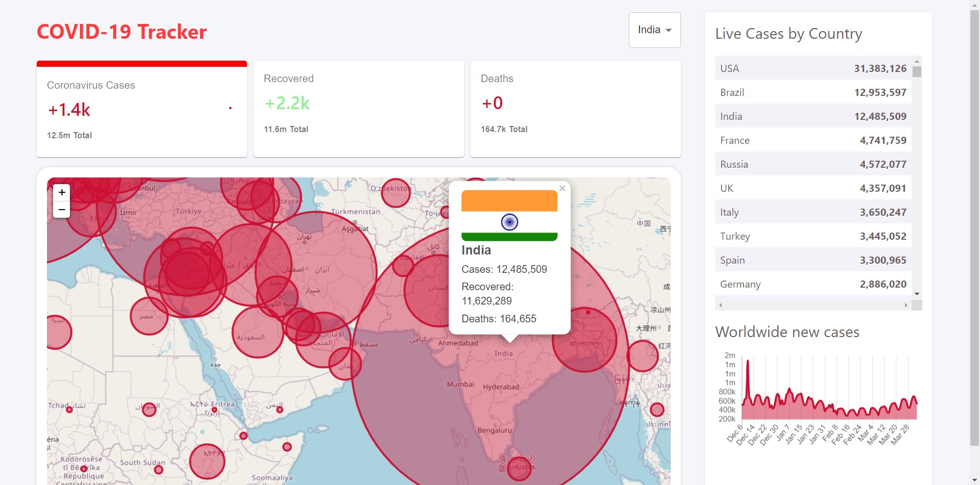This screenshot has width=980, height=485.
Task: Click the Live Cases by Country heading
Action: click(789, 34)
